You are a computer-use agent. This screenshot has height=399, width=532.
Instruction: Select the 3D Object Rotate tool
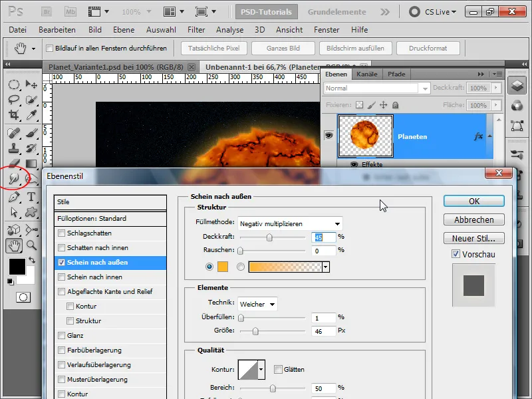click(x=13, y=229)
